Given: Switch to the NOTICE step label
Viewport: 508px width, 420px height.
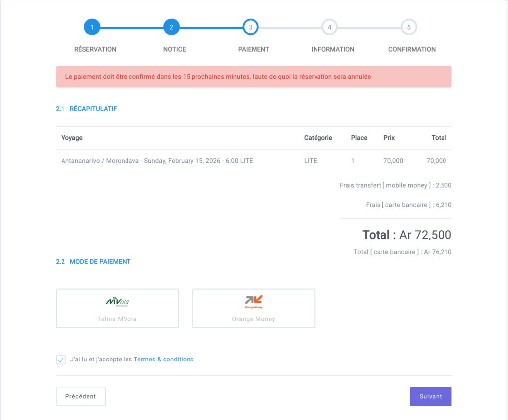Looking at the screenshot, I should pos(175,49).
